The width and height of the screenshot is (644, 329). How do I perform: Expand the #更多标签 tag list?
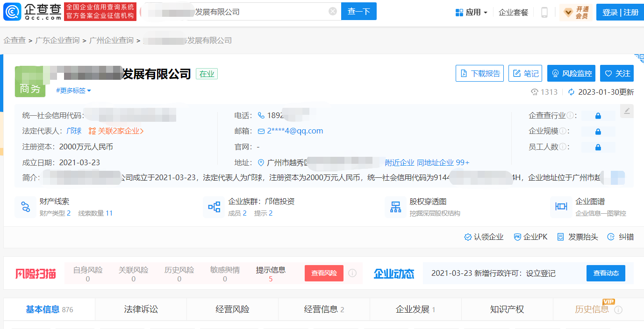pyautogui.click(x=73, y=91)
